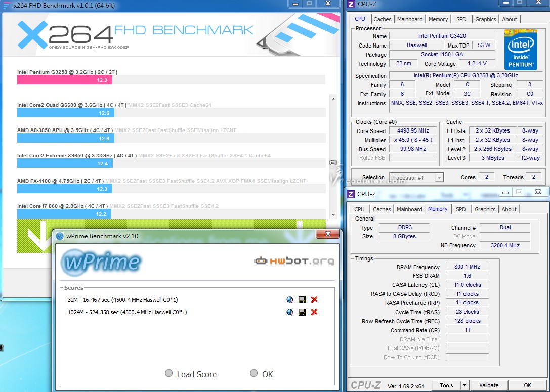Image resolution: width=550 pixels, height=392 pixels.
Task: Click the x264 FHD Benchmark logo
Action: [x=135, y=34]
